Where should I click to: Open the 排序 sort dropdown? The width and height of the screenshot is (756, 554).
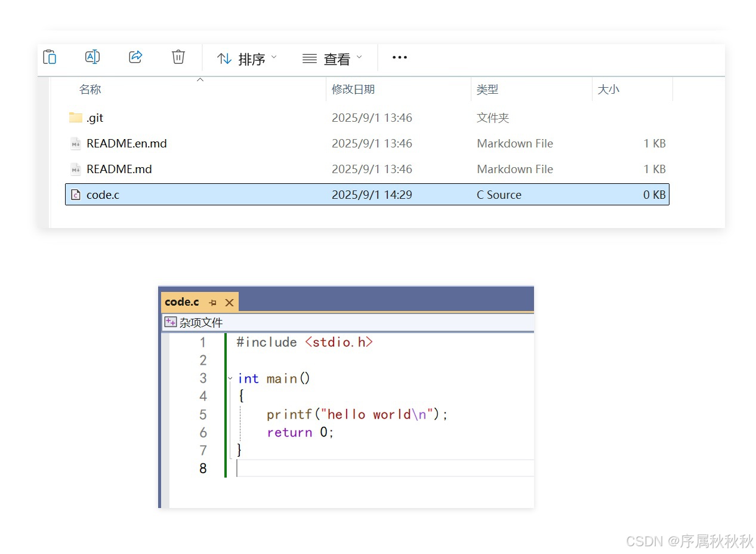[247, 59]
